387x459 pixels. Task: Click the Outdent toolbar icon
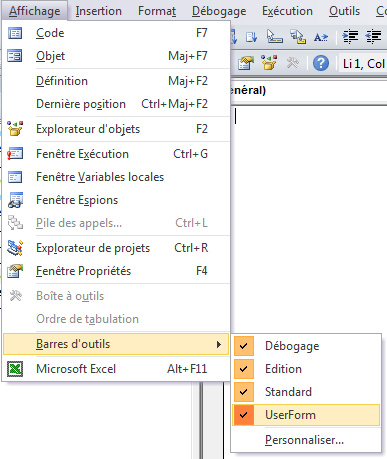pyautogui.click(x=374, y=37)
